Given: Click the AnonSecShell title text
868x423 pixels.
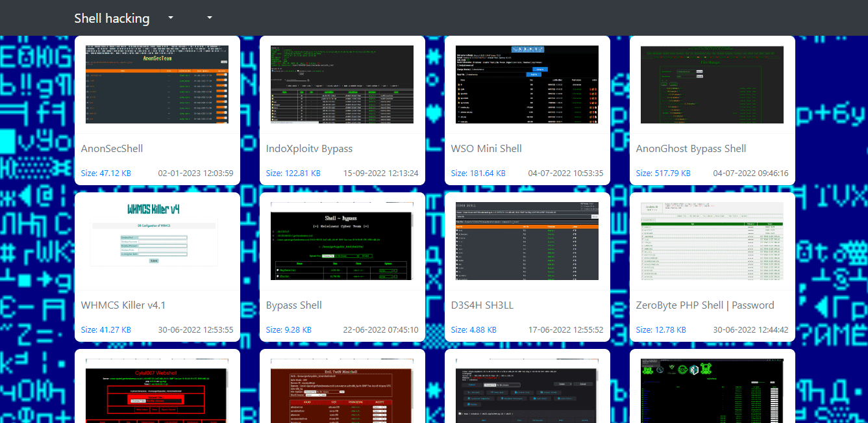Looking at the screenshot, I should pos(112,149).
